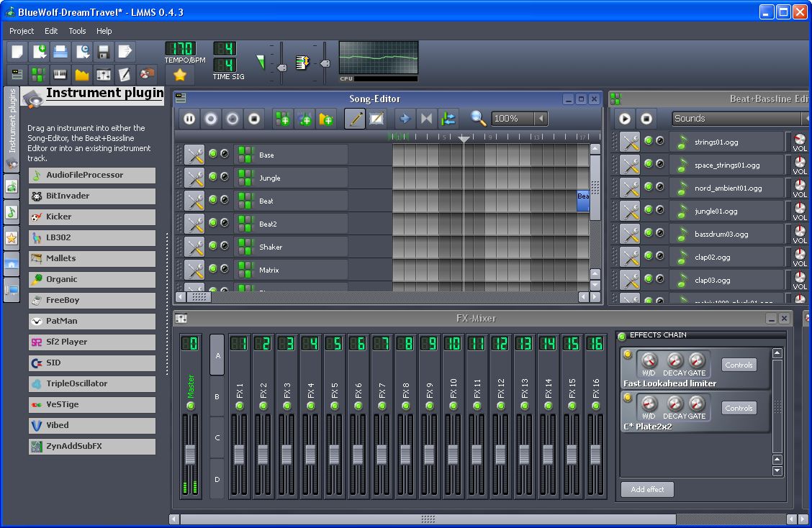Click the export project icon
Viewport: 812px width, 528px height.
125,52
